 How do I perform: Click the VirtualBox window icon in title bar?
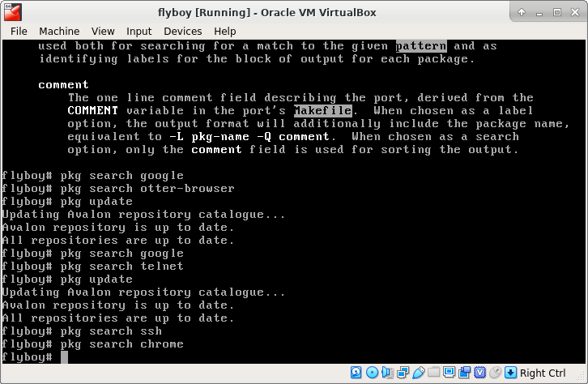tap(11, 11)
